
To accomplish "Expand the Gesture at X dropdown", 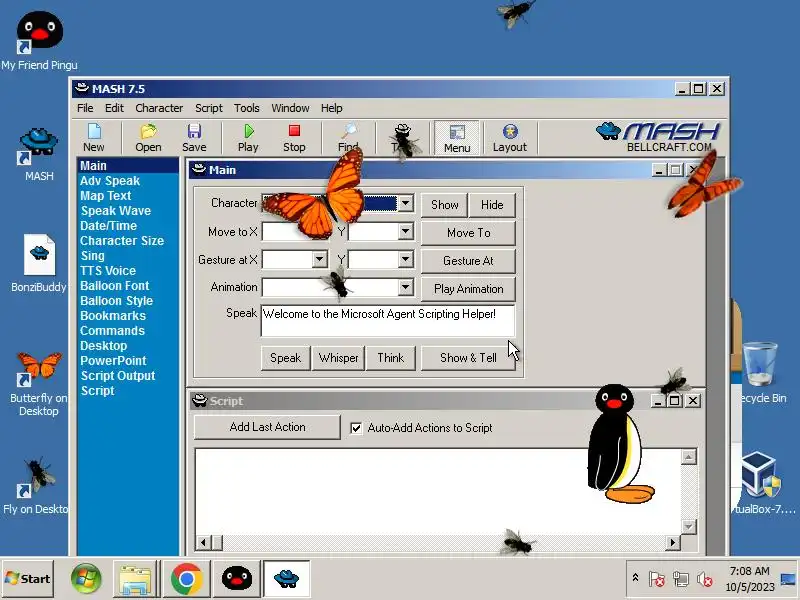I will pos(319,259).
